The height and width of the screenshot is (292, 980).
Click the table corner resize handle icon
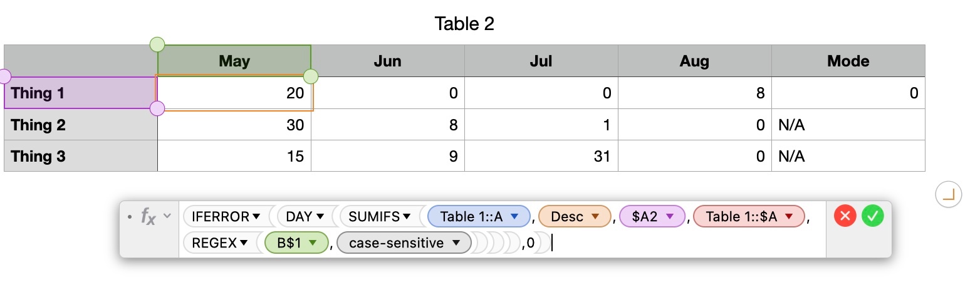click(x=948, y=195)
